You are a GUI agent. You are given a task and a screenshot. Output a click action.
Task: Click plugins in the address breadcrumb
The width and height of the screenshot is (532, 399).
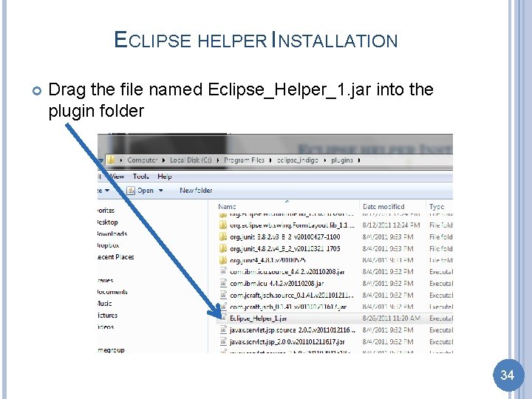(x=342, y=160)
